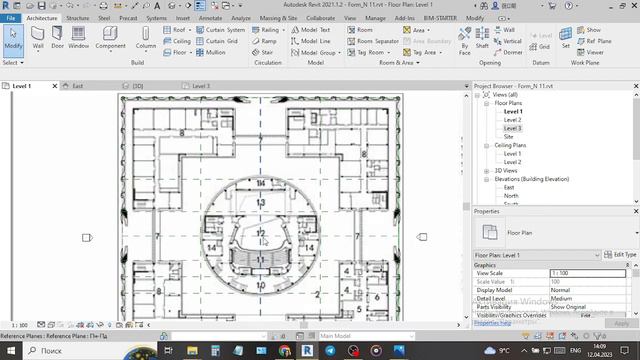
Task: Switch to the View ribbon tab
Action: pyautogui.click(x=350, y=18)
